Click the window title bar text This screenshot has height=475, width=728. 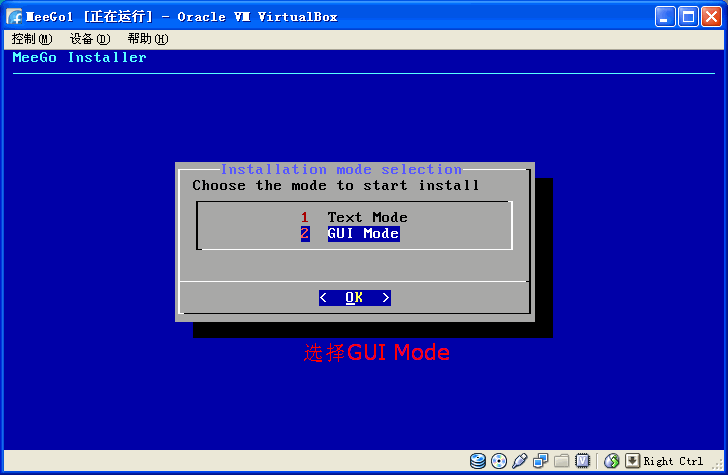pyautogui.click(x=182, y=17)
